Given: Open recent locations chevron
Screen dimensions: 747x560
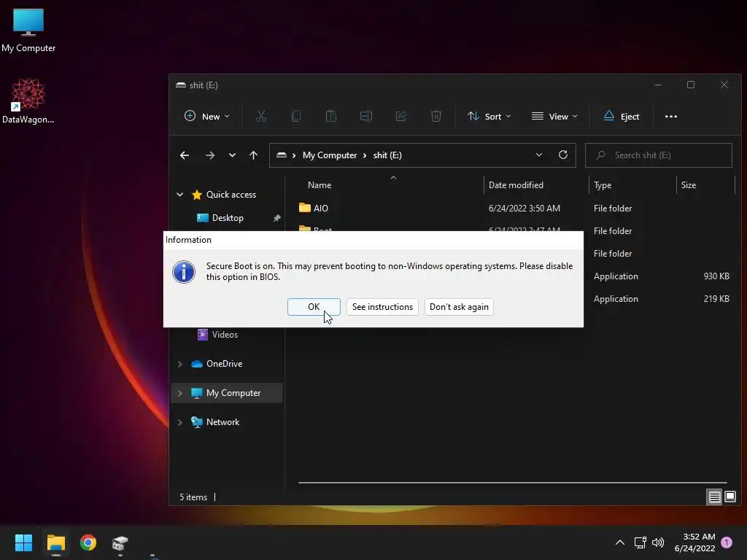Looking at the screenshot, I should pos(232,155).
